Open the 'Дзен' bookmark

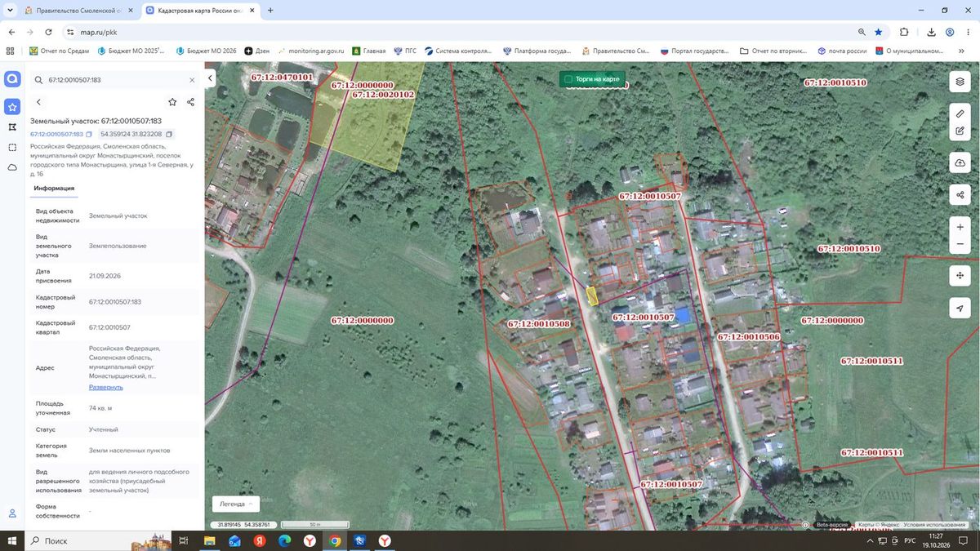coord(257,51)
